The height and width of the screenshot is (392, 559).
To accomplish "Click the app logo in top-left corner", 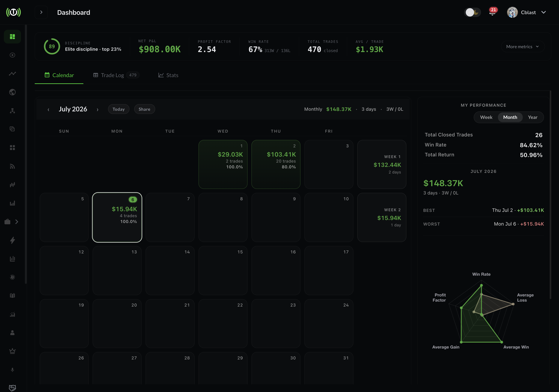I will (x=13, y=12).
